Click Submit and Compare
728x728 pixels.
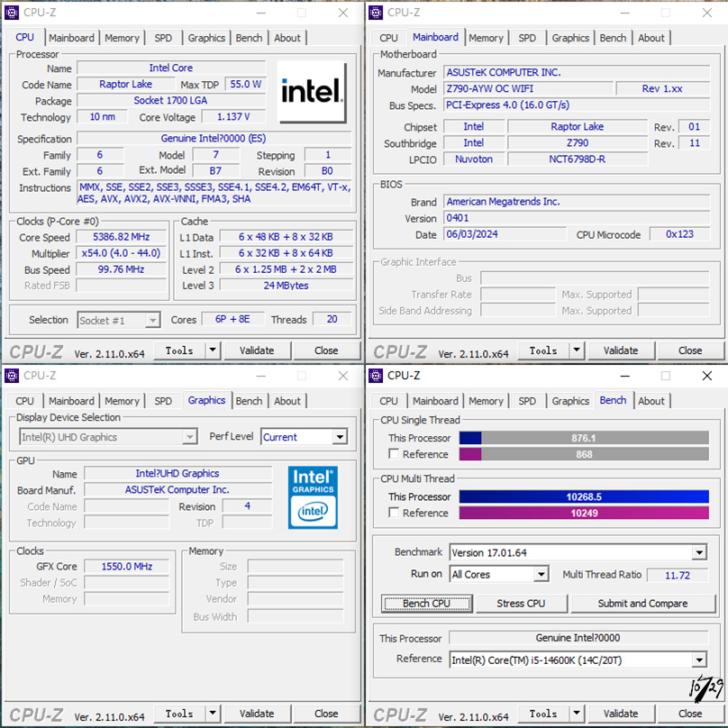point(642,604)
